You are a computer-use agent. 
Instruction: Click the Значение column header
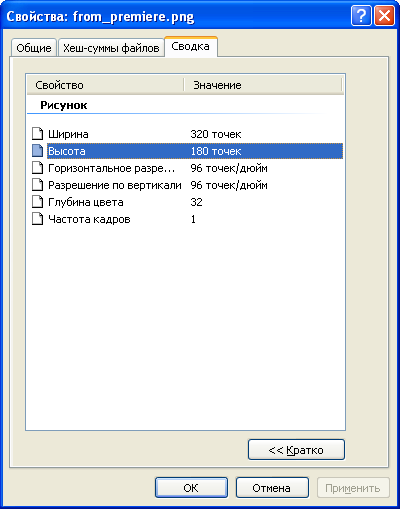[x=263, y=85]
